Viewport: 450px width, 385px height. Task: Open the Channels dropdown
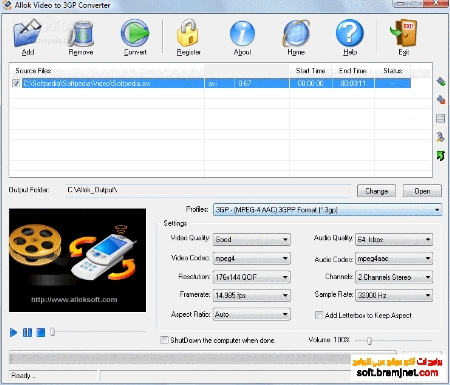click(x=394, y=277)
